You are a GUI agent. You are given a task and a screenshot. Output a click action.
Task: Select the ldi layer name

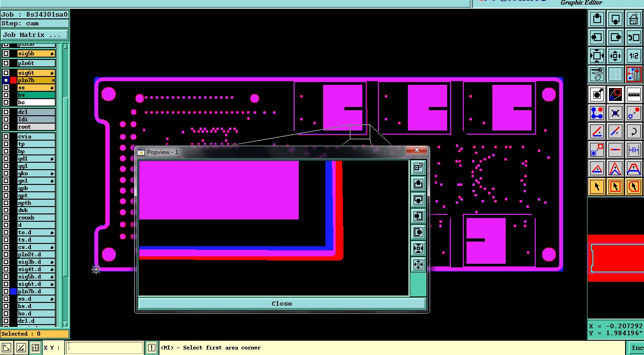pyautogui.click(x=36, y=119)
